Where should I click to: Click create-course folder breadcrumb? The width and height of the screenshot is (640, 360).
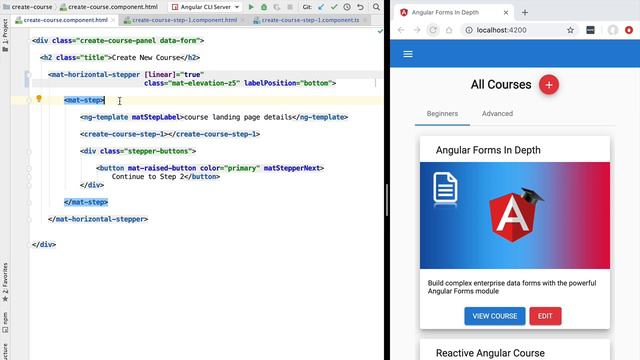click(28, 7)
